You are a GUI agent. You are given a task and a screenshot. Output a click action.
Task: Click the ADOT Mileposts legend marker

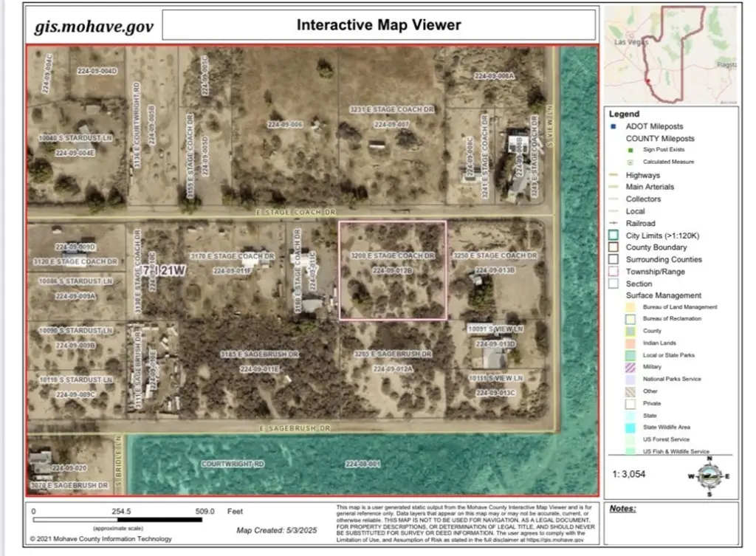tap(612, 126)
